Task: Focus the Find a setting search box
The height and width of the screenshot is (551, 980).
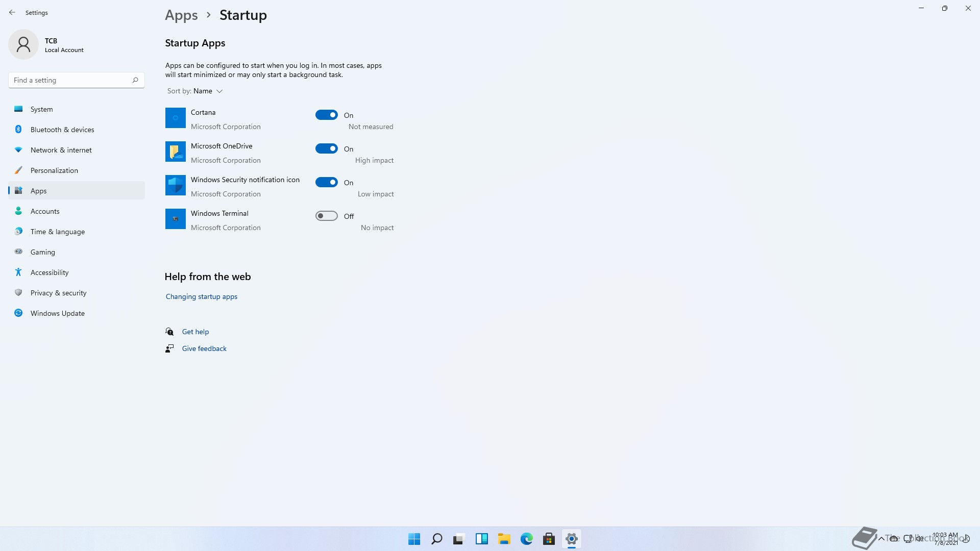Action: [77, 80]
